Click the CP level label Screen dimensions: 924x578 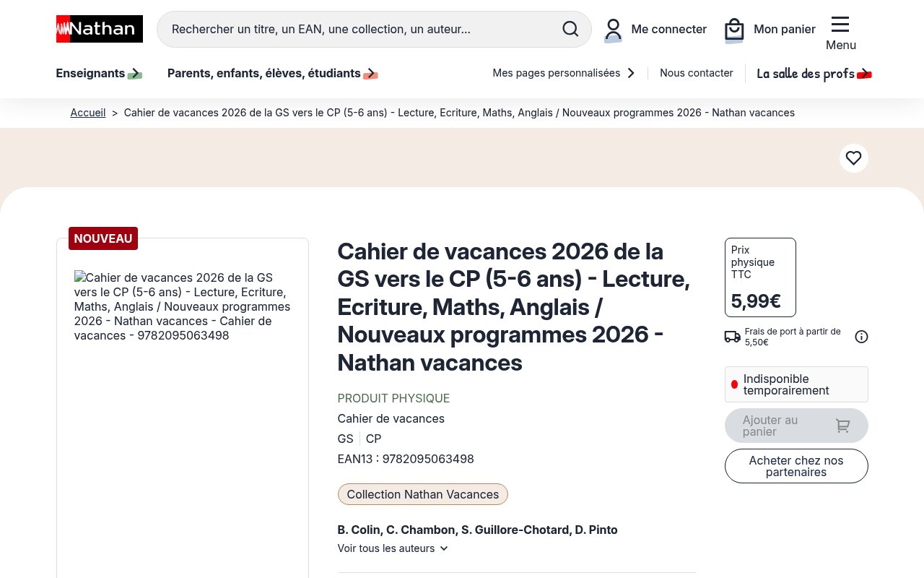coord(373,439)
